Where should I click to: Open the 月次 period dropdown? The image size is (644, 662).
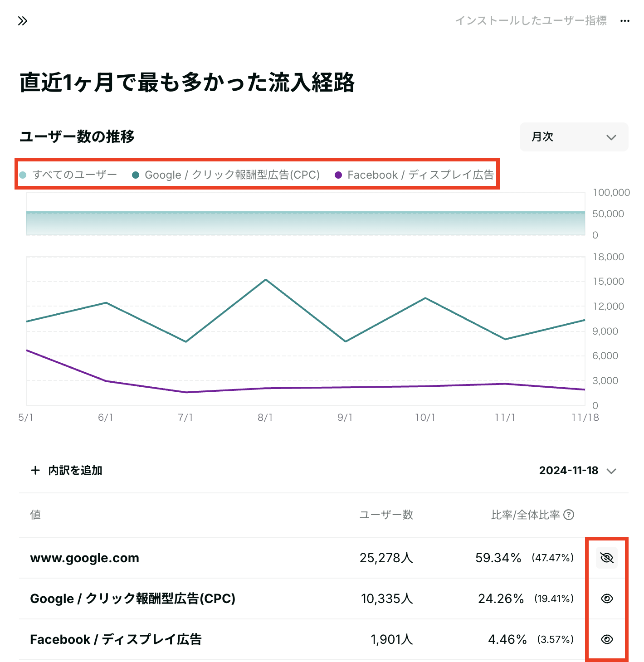[x=574, y=137]
